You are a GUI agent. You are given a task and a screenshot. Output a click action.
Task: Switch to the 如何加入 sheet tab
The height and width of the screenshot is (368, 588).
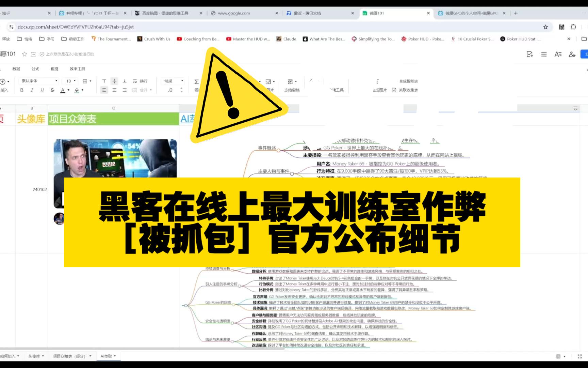coord(10,356)
